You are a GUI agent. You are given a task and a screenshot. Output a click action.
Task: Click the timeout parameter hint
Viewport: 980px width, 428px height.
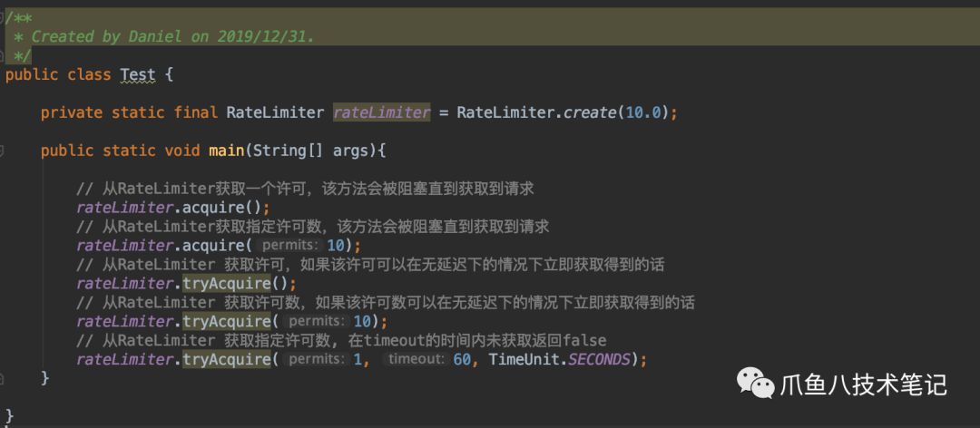pyautogui.click(x=417, y=359)
